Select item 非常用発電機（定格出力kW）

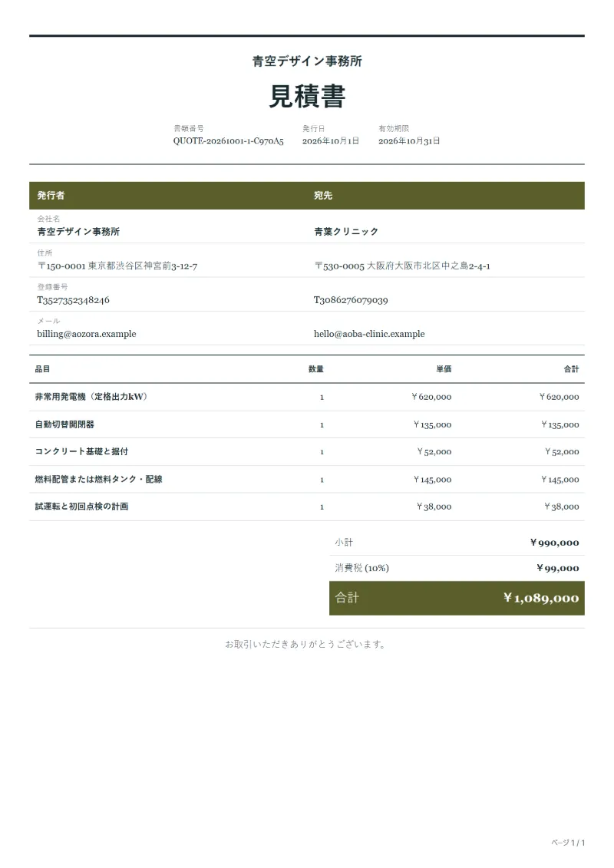pyautogui.click(x=91, y=396)
